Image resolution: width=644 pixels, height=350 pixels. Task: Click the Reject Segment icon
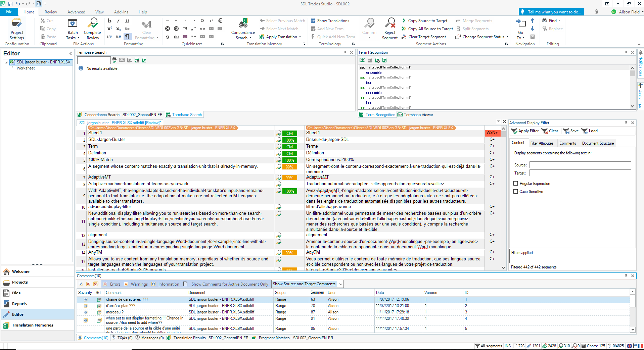pyautogui.click(x=390, y=23)
